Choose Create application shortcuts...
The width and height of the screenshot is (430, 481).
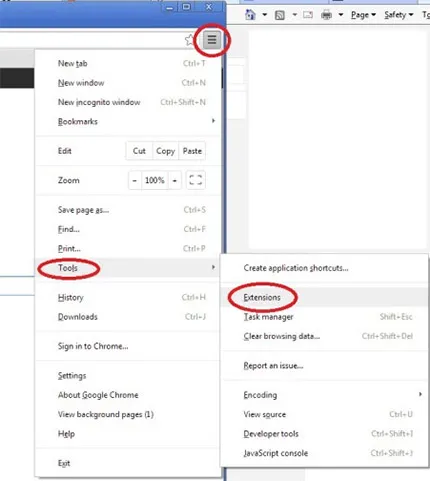324,268
